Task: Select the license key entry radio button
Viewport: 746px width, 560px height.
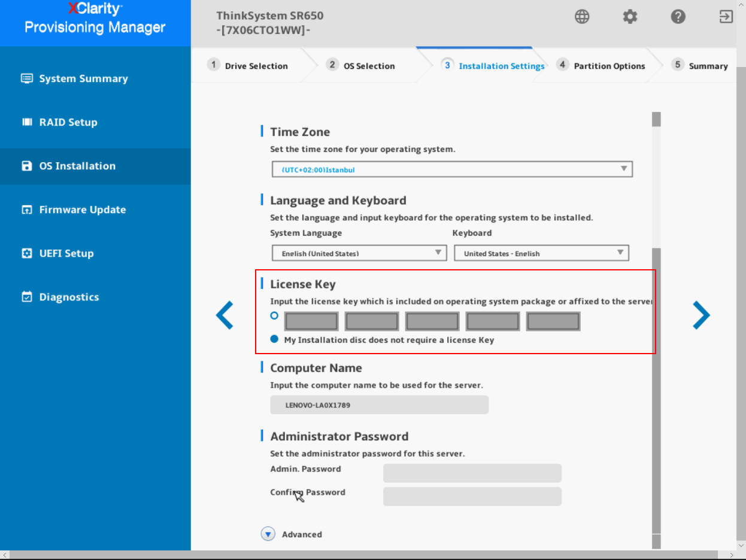Action: pyautogui.click(x=274, y=315)
